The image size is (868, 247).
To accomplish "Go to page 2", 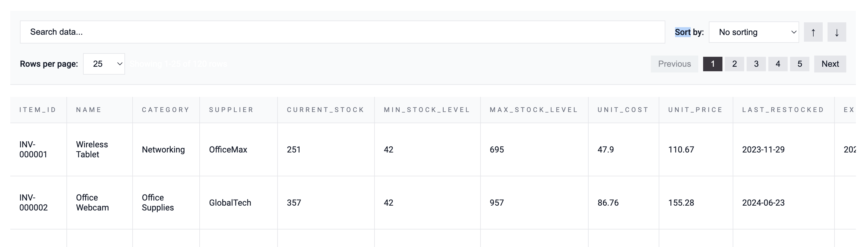I will [734, 64].
